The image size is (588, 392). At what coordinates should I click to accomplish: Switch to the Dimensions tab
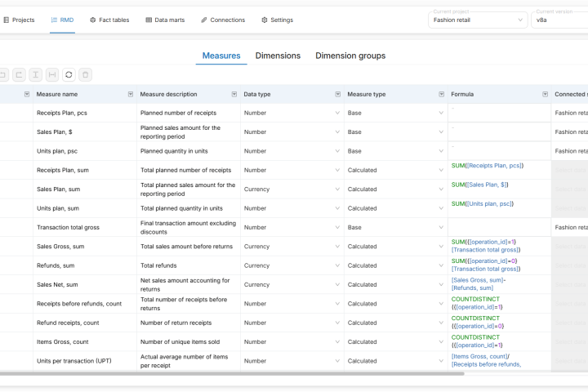278,56
